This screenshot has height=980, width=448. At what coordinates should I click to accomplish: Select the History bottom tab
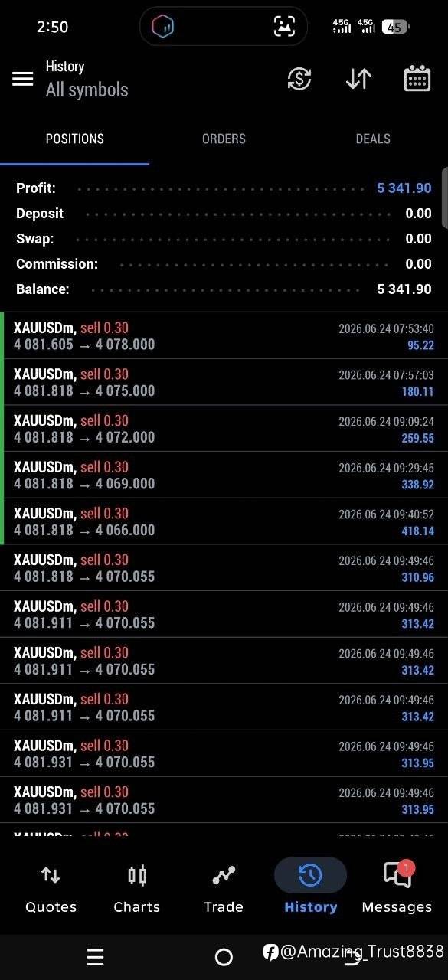[x=310, y=888]
